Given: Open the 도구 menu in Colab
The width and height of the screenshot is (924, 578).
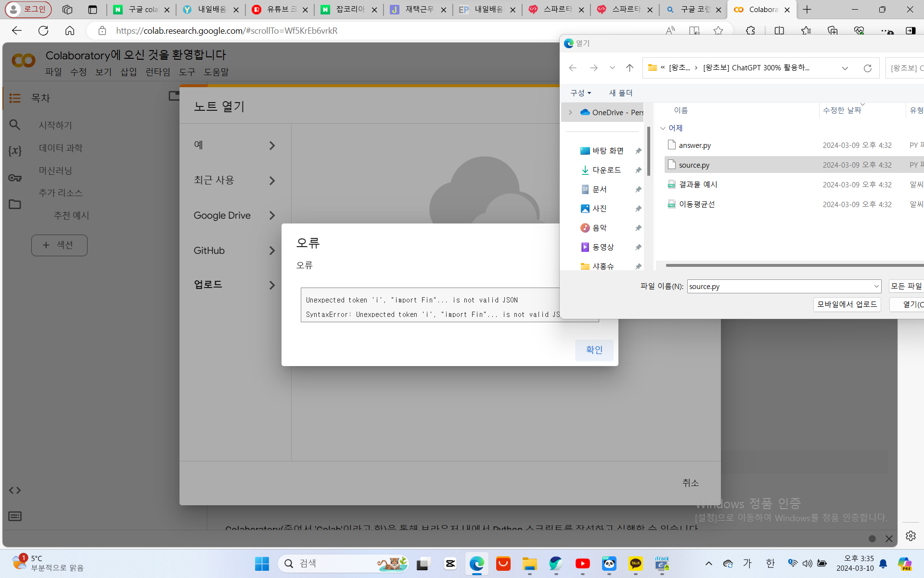Looking at the screenshot, I should [x=187, y=72].
